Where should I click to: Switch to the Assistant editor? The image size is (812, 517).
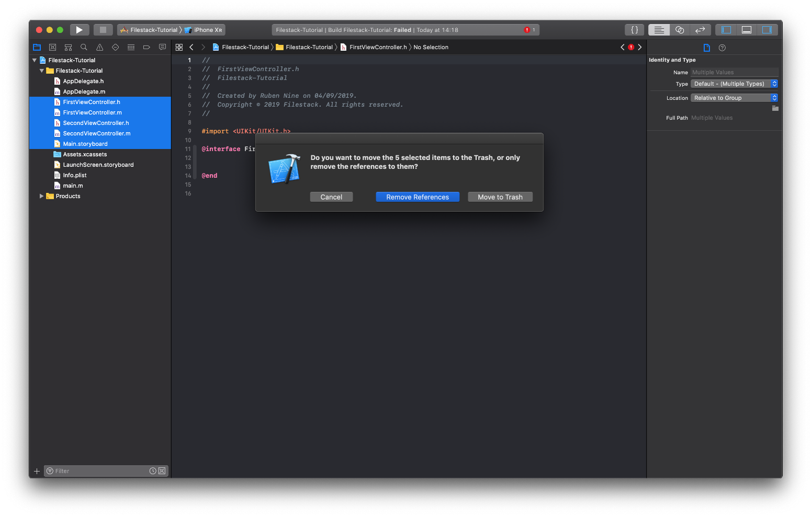pyautogui.click(x=680, y=30)
